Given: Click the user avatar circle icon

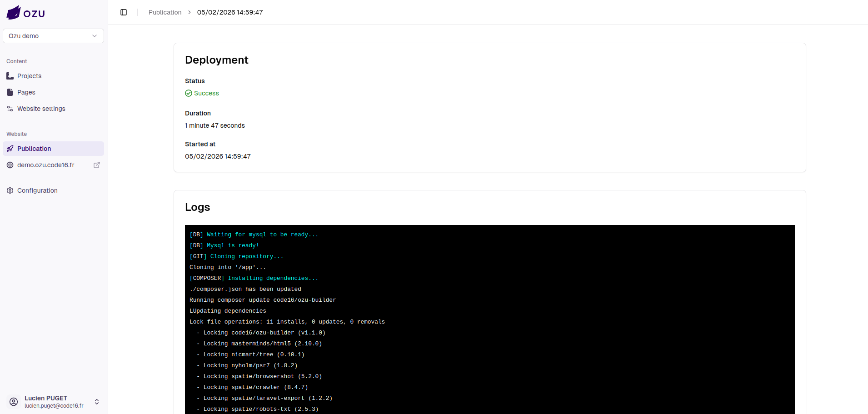Looking at the screenshot, I should coord(13,402).
